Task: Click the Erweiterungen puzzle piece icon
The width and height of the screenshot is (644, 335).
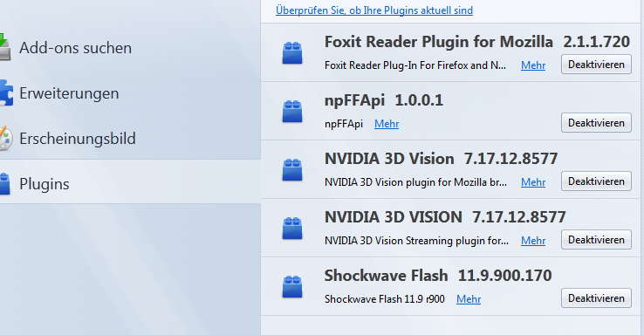Action: coord(6,92)
